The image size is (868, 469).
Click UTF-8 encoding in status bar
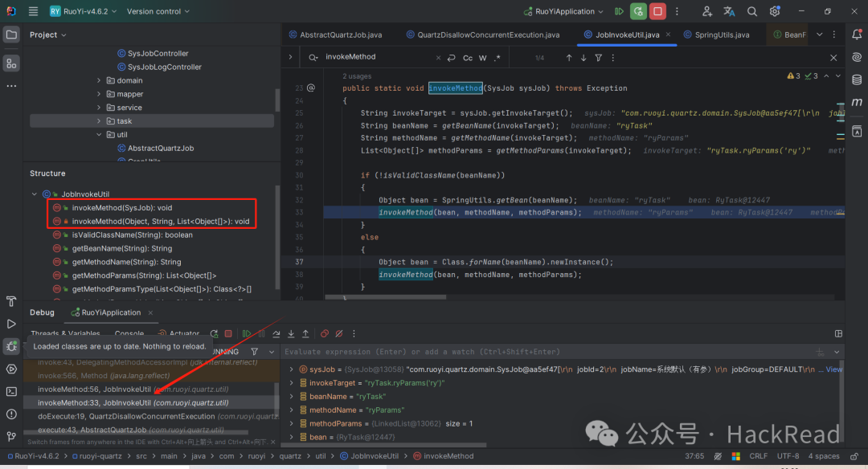(788, 456)
